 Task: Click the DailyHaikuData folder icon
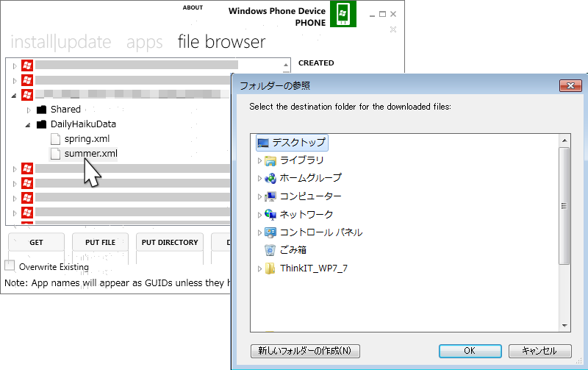tap(41, 124)
